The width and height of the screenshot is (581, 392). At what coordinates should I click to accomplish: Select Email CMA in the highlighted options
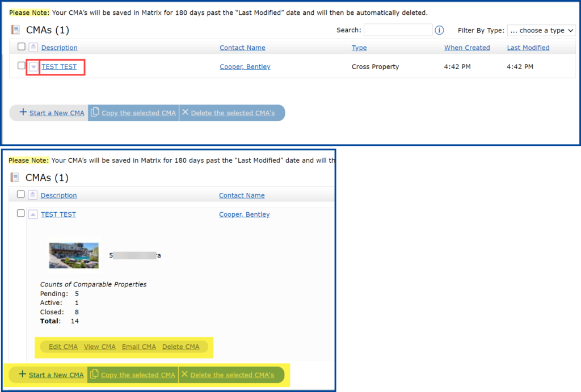tap(138, 347)
